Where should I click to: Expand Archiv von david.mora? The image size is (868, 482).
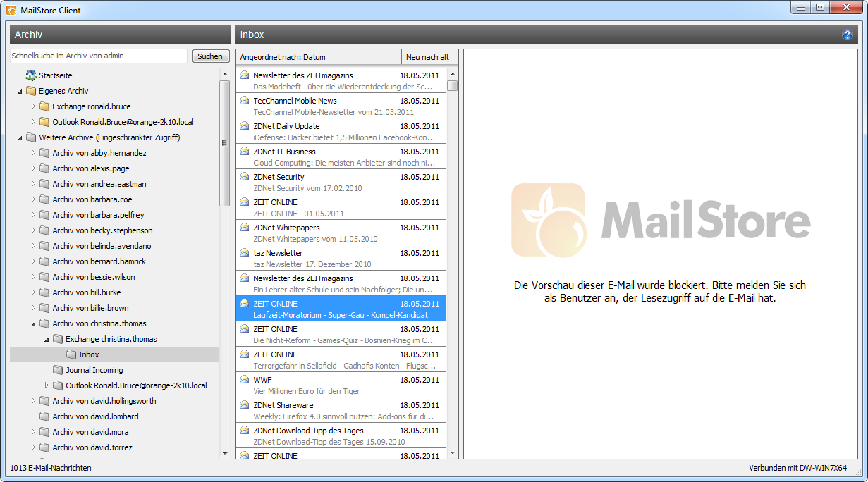pos(33,432)
